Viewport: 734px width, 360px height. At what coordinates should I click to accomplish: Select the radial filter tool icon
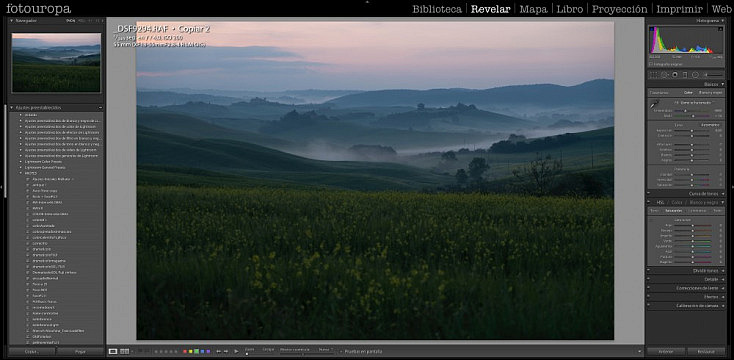click(x=695, y=75)
